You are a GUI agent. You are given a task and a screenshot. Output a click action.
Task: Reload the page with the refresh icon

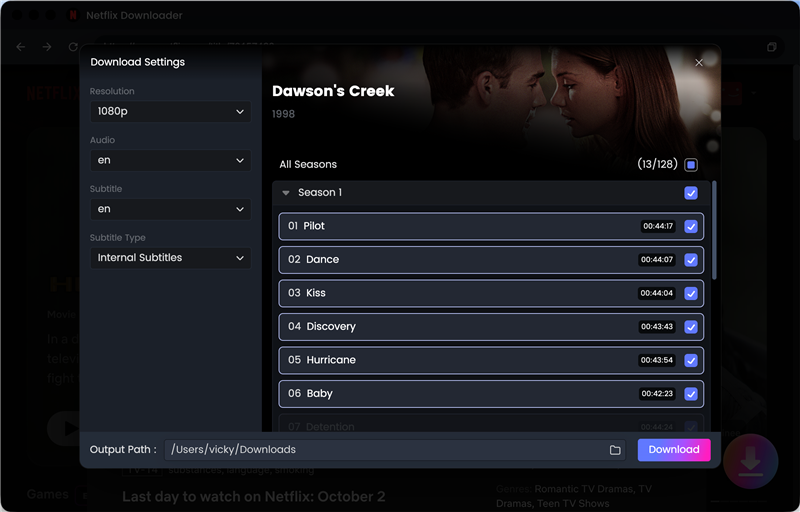coord(73,47)
